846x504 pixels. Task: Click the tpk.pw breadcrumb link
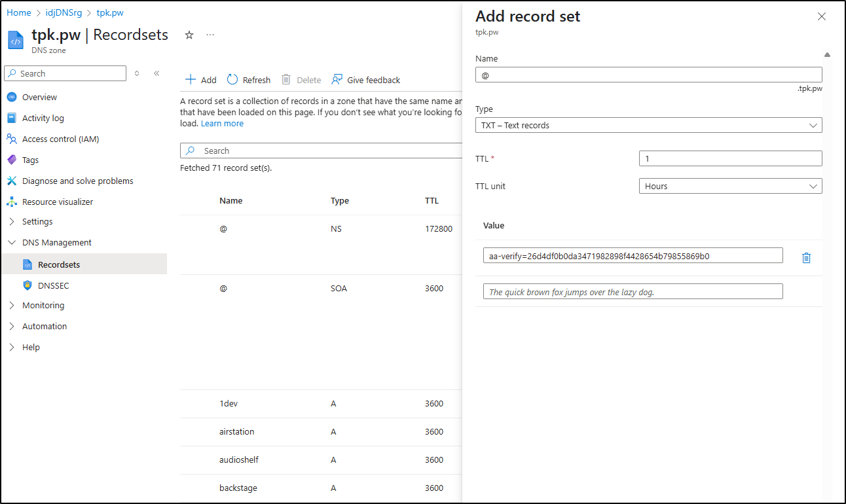110,12
